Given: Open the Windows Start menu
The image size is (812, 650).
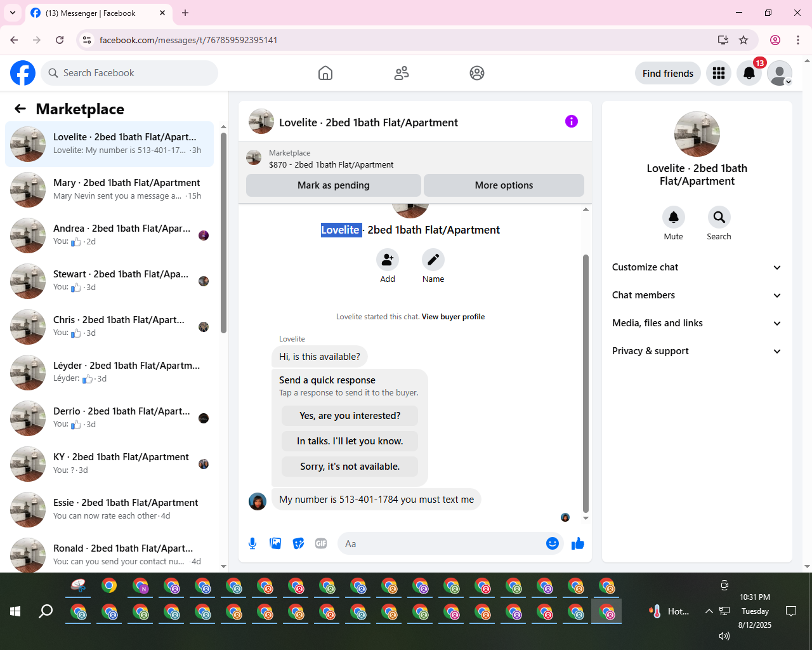Looking at the screenshot, I should [15, 611].
